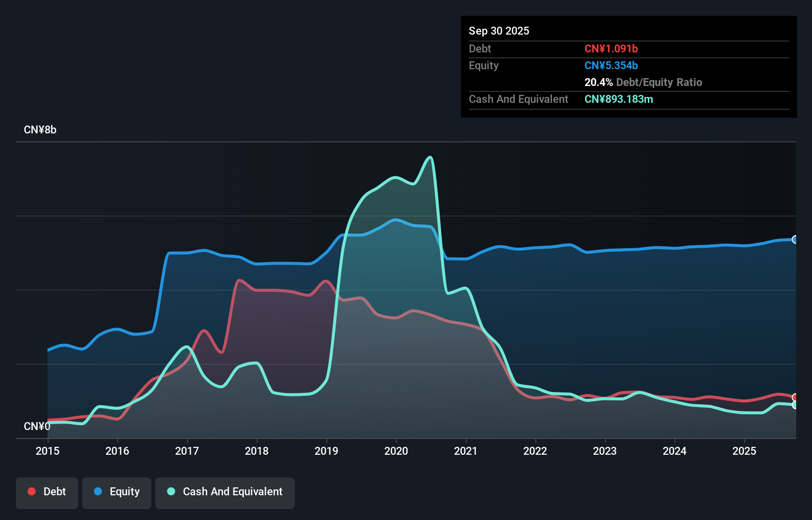Viewport: 812px width, 520px height.
Task: Toggle the Cash And Equivalent series visibility
Action: pos(225,491)
